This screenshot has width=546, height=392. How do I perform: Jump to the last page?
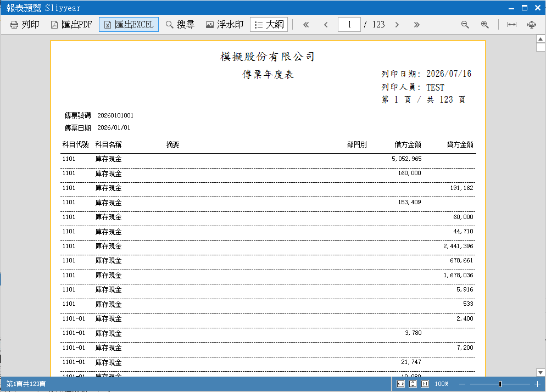point(416,24)
